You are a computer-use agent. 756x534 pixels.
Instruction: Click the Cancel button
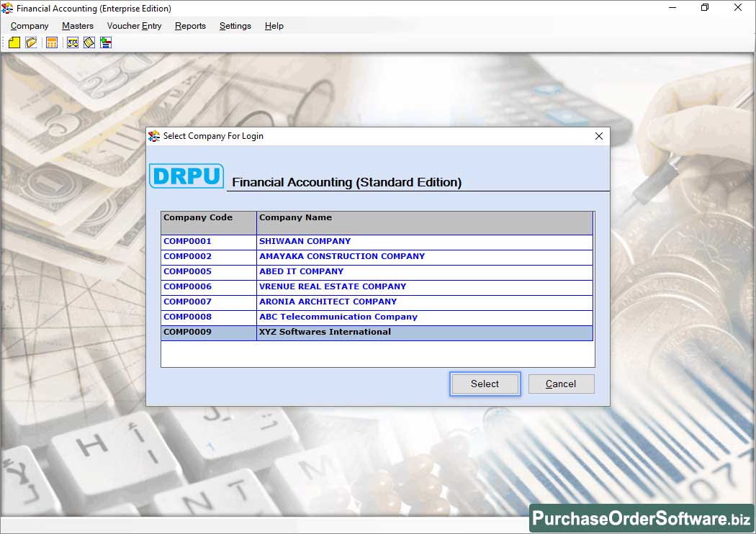(561, 384)
